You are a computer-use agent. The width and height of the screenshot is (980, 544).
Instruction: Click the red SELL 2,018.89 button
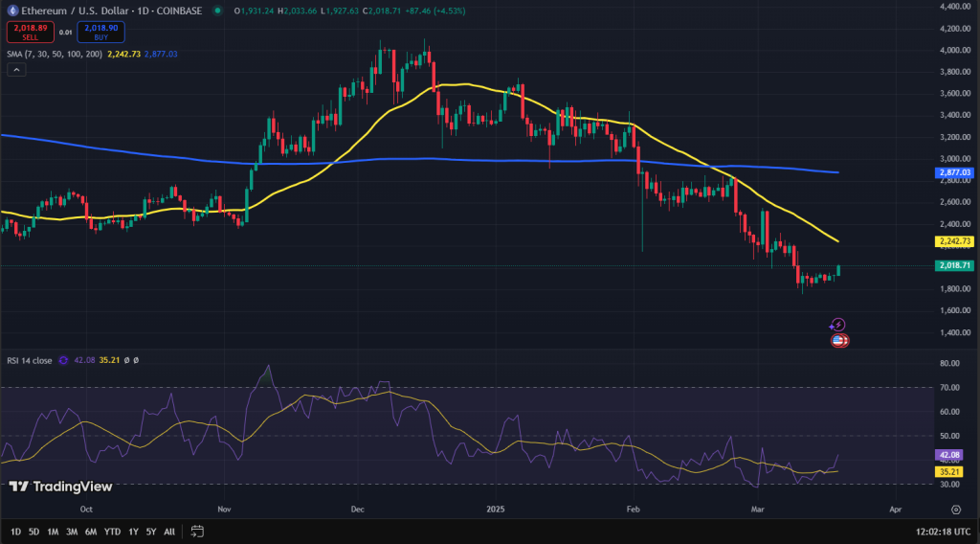[x=30, y=32]
